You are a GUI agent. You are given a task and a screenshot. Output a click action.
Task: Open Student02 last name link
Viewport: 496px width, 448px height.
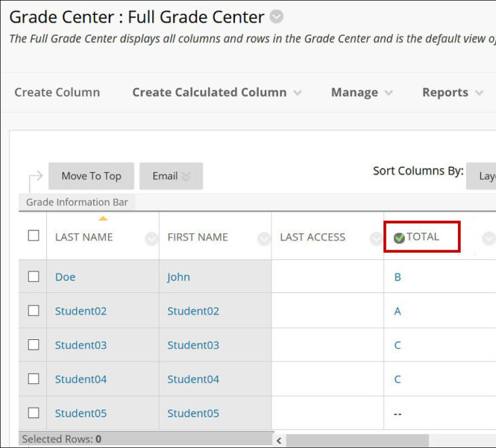[81, 311]
